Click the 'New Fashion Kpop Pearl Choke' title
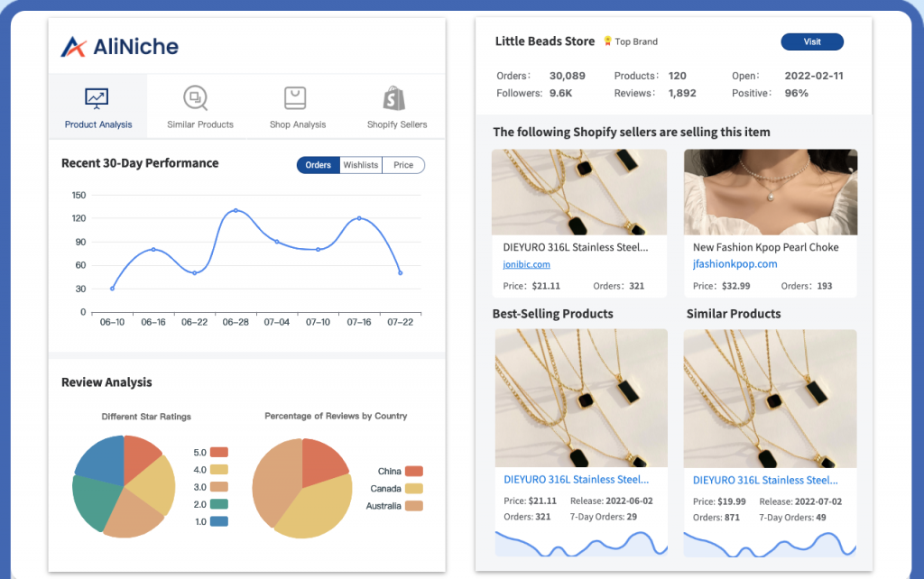924x579 pixels. [x=765, y=247]
